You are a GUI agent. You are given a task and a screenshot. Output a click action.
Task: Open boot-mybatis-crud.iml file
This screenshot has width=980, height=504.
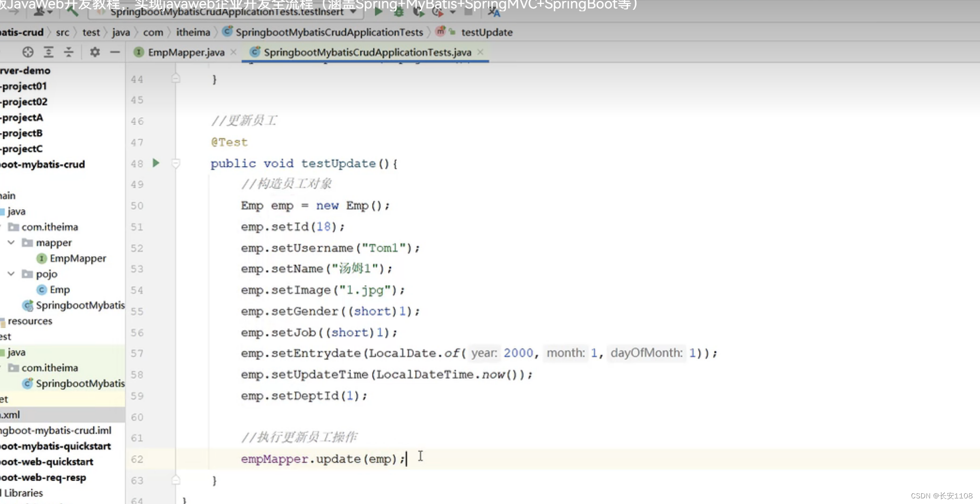click(x=56, y=430)
